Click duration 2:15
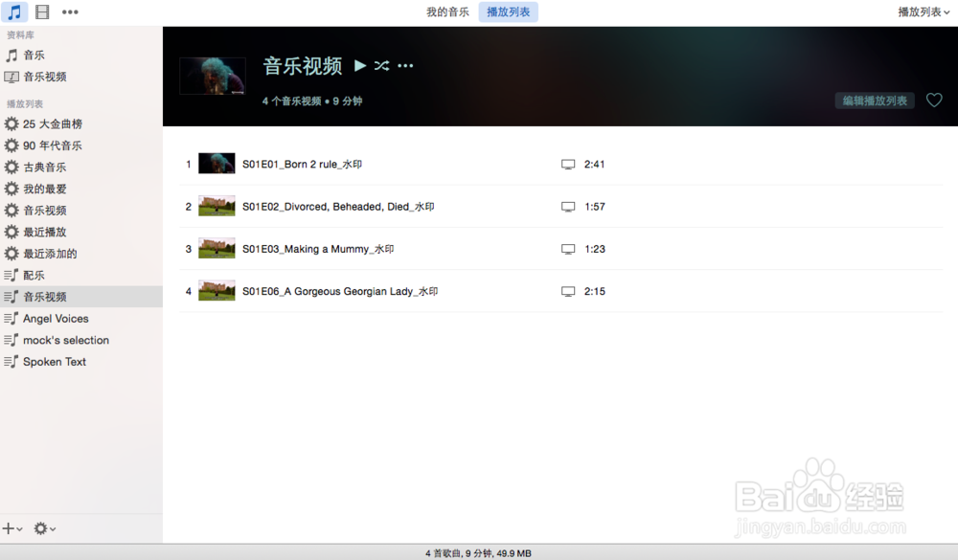This screenshot has width=958, height=560. point(595,291)
